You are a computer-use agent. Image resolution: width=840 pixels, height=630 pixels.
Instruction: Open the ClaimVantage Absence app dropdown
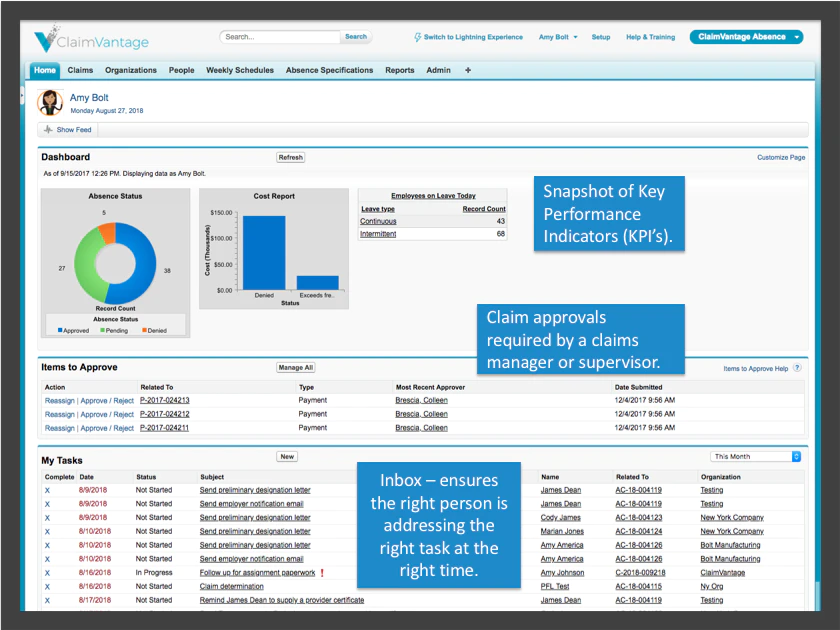[797, 37]
